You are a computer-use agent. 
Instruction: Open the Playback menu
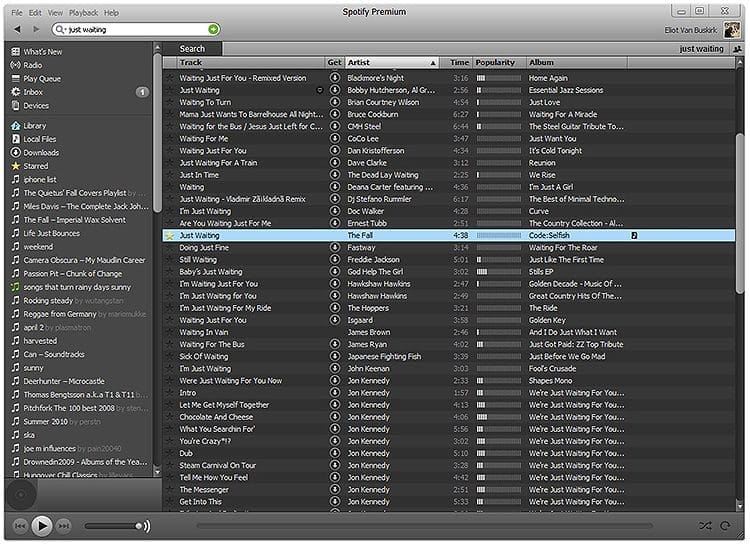83,13
